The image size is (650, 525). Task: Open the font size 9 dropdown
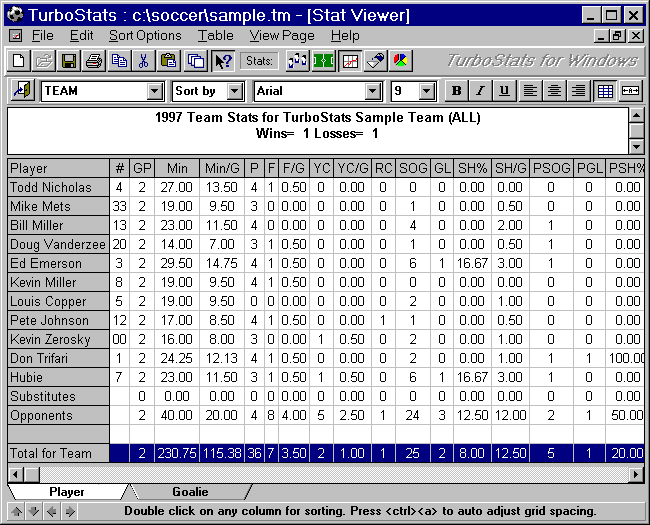[x=427, y=91]
